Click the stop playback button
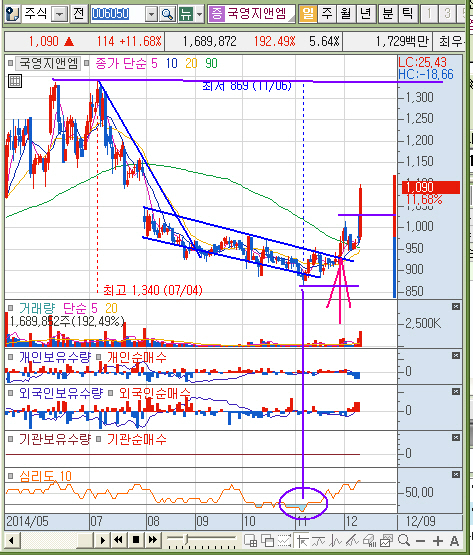Viewport: 473px width, 555px height. click(x=136, y=540)
